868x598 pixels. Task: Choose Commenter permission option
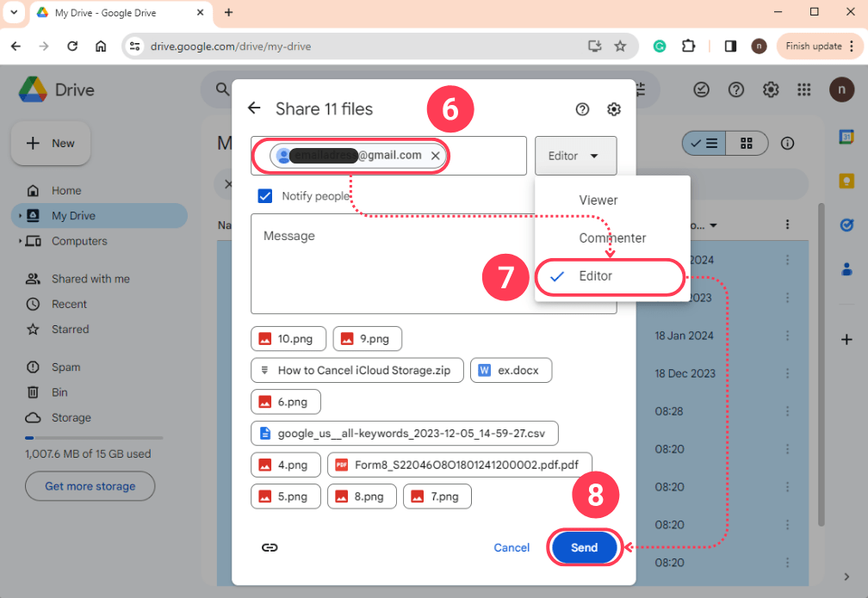[611, 237]
